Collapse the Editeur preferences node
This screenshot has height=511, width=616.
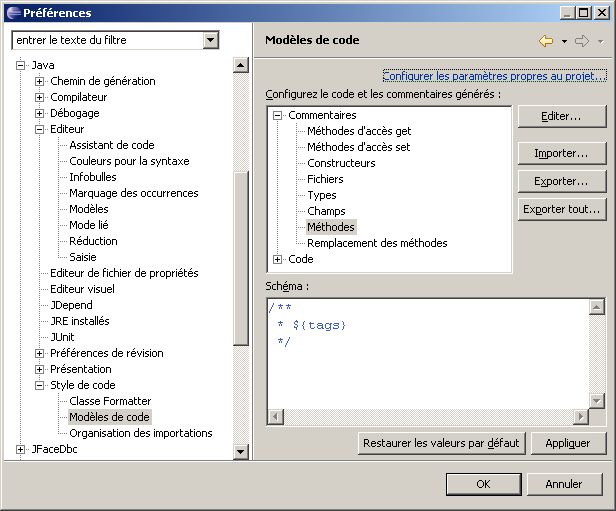click(40, 129)
